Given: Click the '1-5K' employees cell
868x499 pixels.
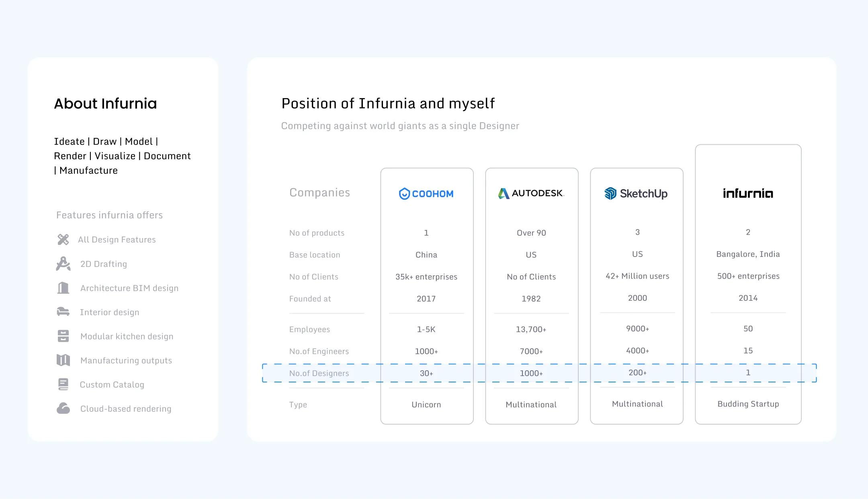Looking at the screenshot, I should click(x=426, y=329).
